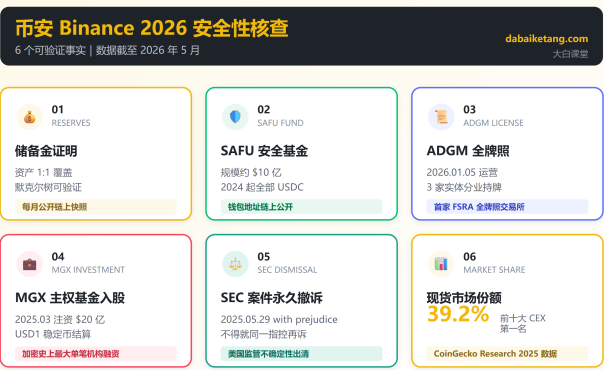Click the 每月公开链上快照 tag
This screenshot has width=604, height=370.
coord(96,207)
